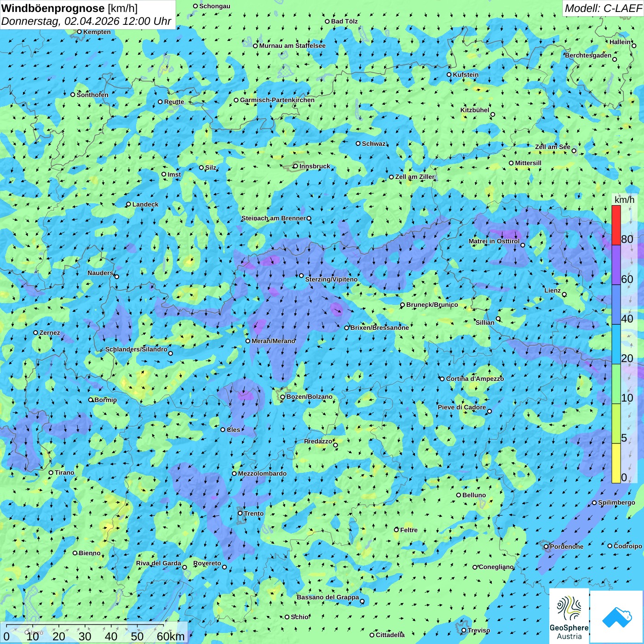The height and width of the screenshot is (644, 644).
Task: Click the Brixen/Bressanone label
Action: (379, 328)
